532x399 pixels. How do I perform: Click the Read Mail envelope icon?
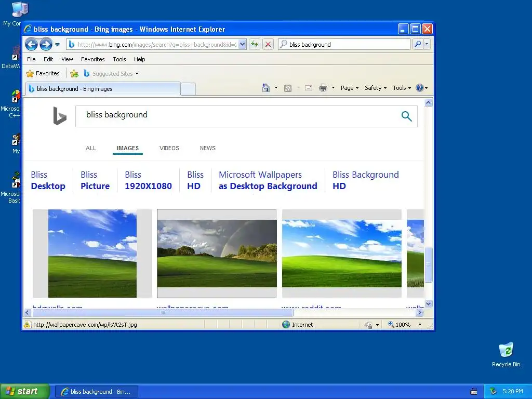pyautogui.click(x=309, y=88)
